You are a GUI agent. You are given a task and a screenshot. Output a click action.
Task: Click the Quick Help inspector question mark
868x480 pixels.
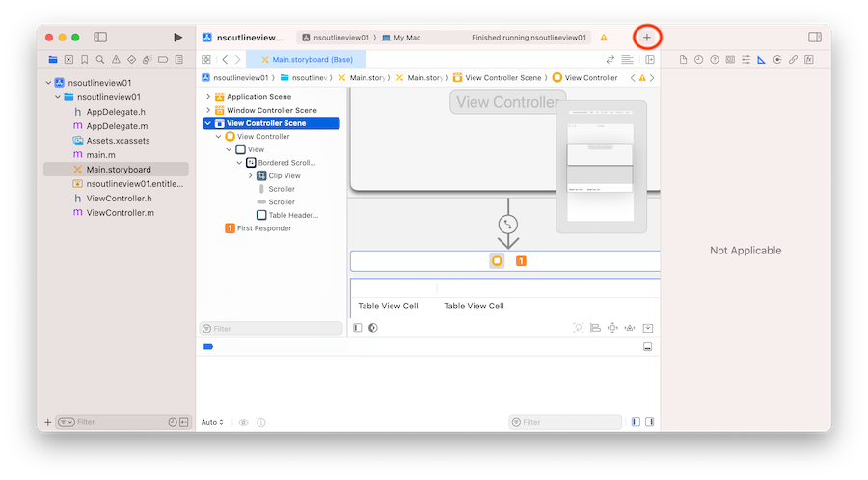[714, 60]
